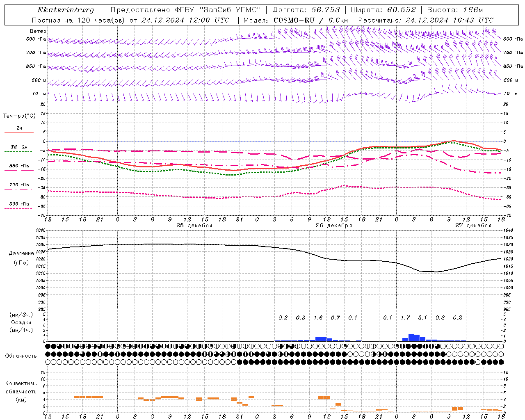The image size is (525, 420).
Task: Select the Осадки panel label
Action: pos(21,322)
